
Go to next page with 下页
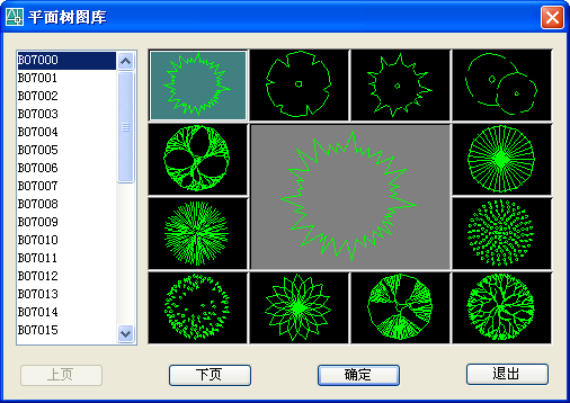(210, 375)
